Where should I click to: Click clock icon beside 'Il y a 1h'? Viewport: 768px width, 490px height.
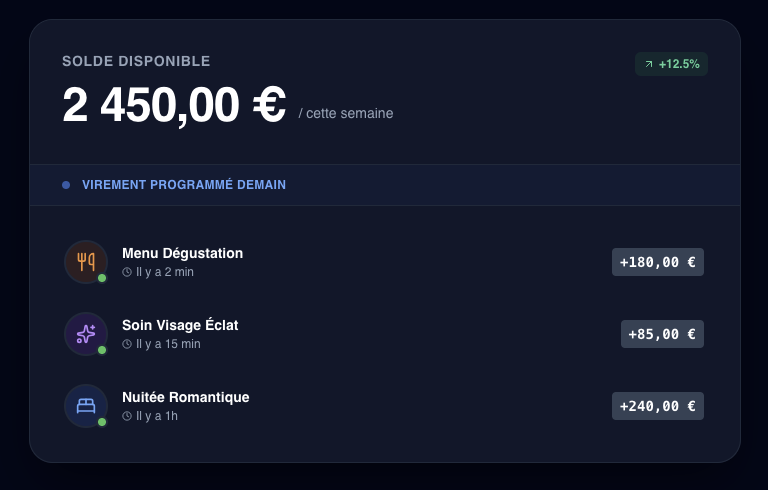[x=127, y=416]
